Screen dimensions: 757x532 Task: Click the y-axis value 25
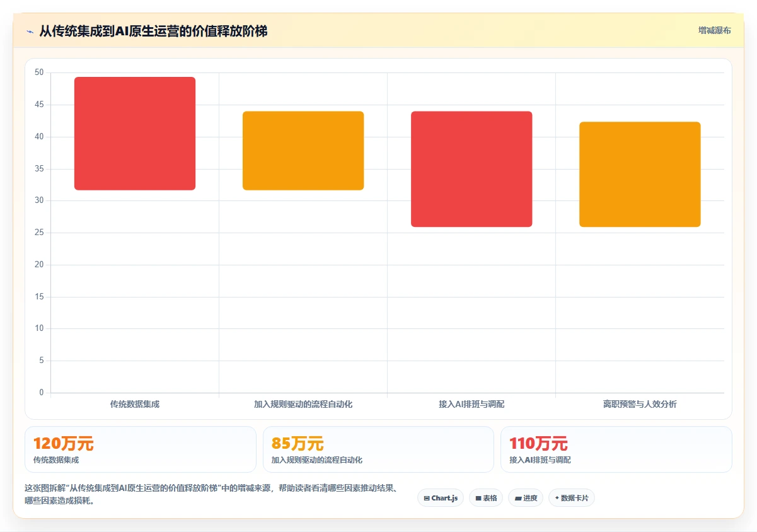[39, 233]
